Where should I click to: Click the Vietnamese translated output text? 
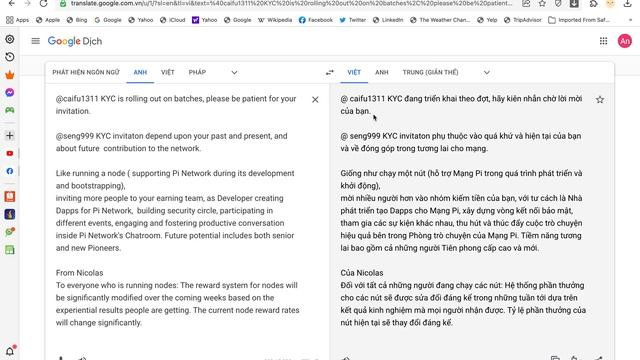463,210
